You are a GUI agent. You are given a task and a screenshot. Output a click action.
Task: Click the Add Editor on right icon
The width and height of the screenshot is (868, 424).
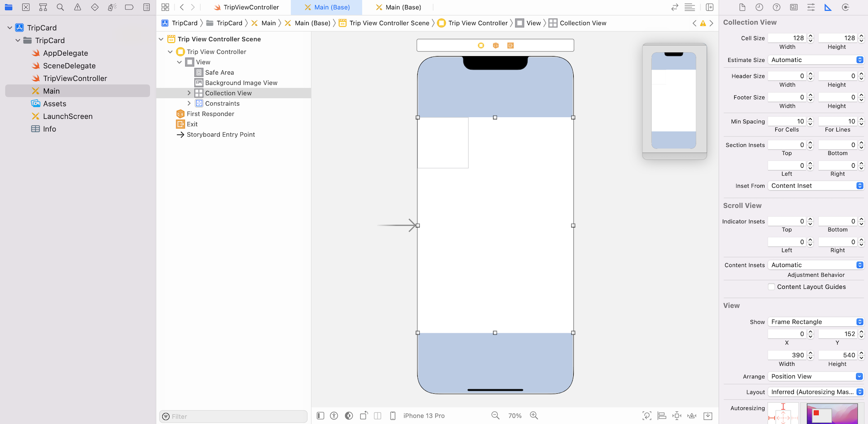pyautogui.click(x=709, y=7)
